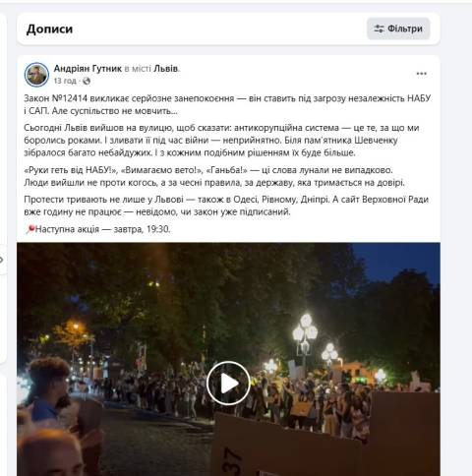Viewport: 472px width, 476px height.
Task: Play the protest video
Action: [x=228, y=384]
